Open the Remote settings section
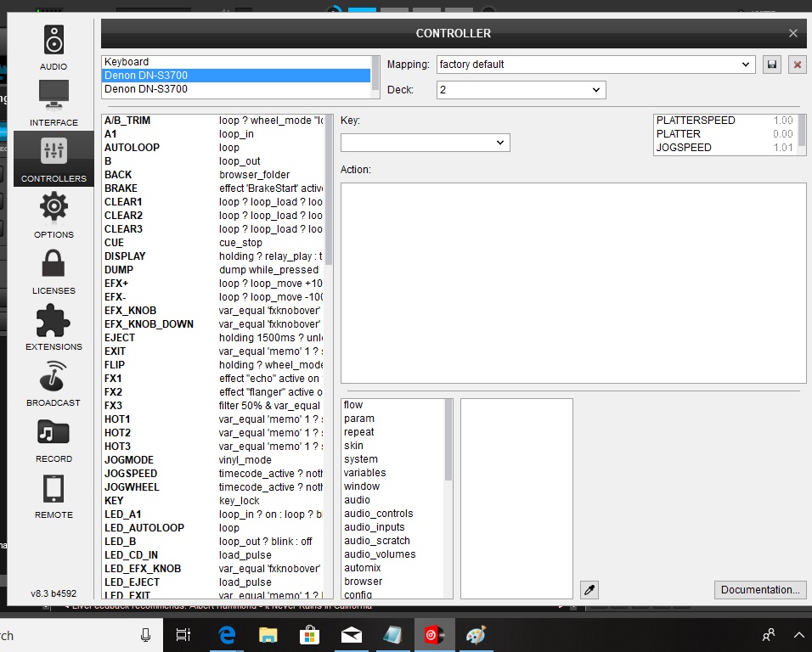This screenshot has height=652, width=812. click(x=54, y=495)
